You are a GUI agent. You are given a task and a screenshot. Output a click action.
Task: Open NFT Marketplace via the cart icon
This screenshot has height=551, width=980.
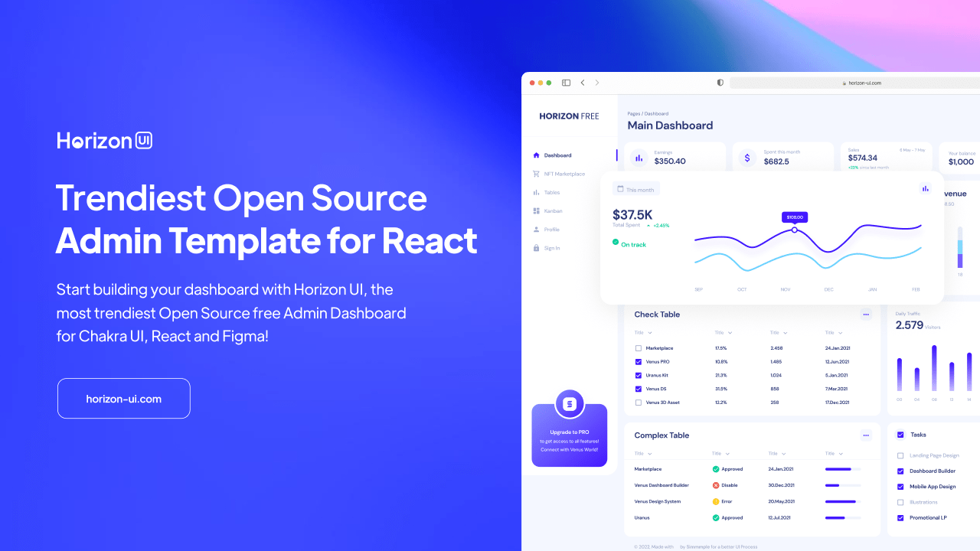(x=536, y=174)
